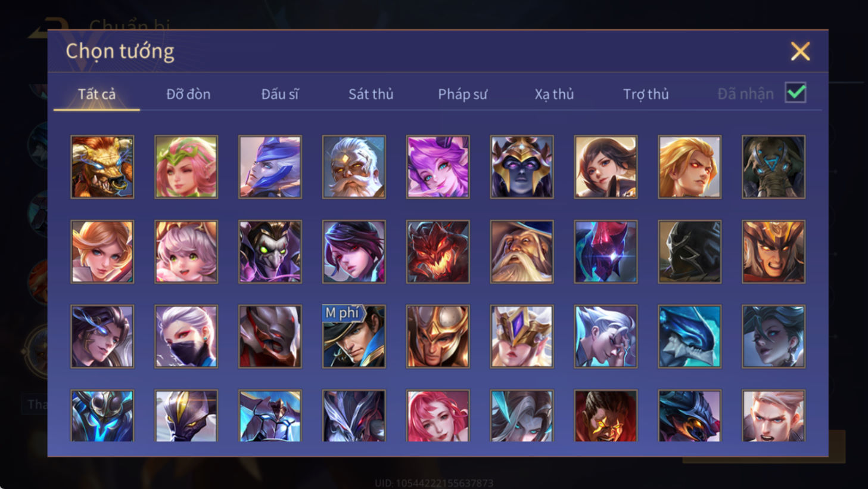Choose the pink-haired elf hero with green crown
868x489 pixels.
[x=186, y=167]
